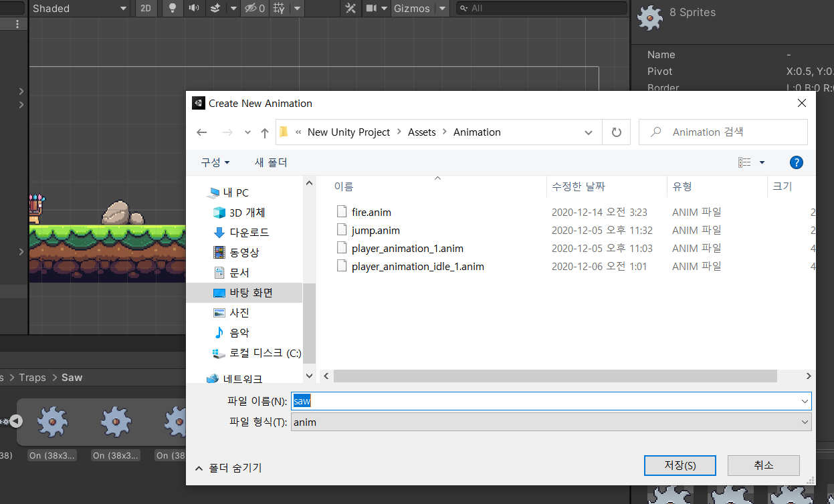This screenshot has width=834, height=504.
Task: Open the blue help icon
Action: pos(797,162)
